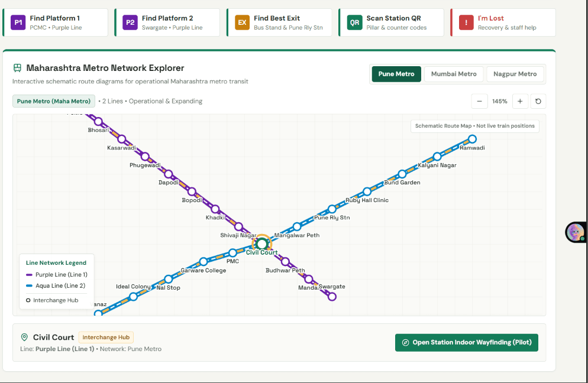Click the Purple Line legend color swatch
Viewport: 588px width, 383px height.
[x=29, y=275]
